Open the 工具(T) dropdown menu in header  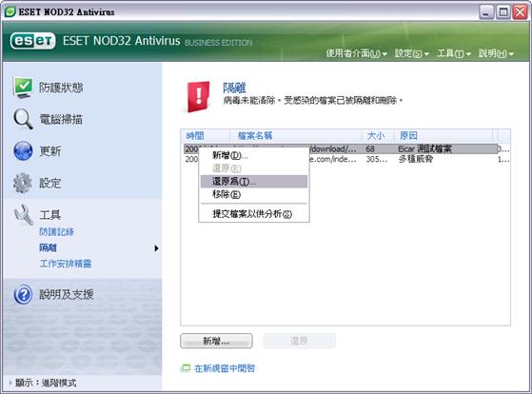click(454, 53)
